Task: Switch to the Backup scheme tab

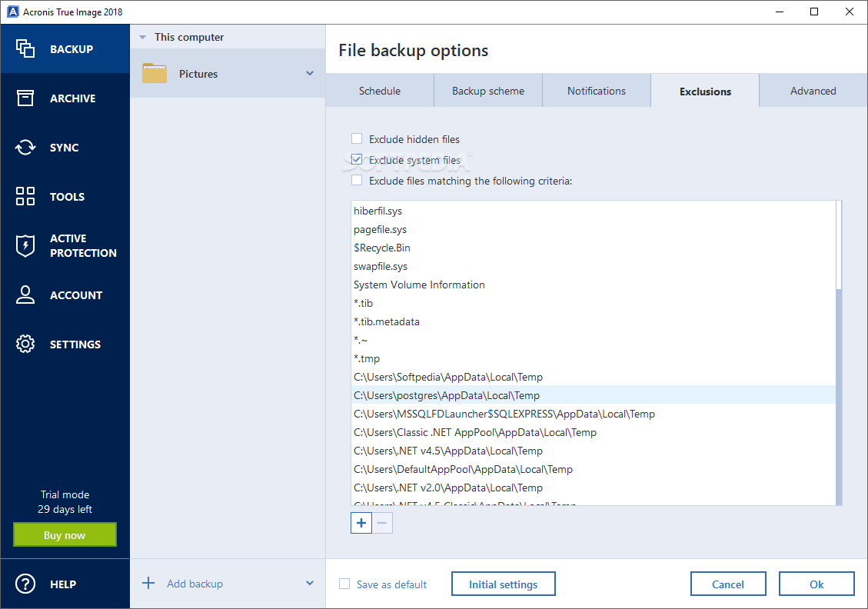Action: (488, 91)
